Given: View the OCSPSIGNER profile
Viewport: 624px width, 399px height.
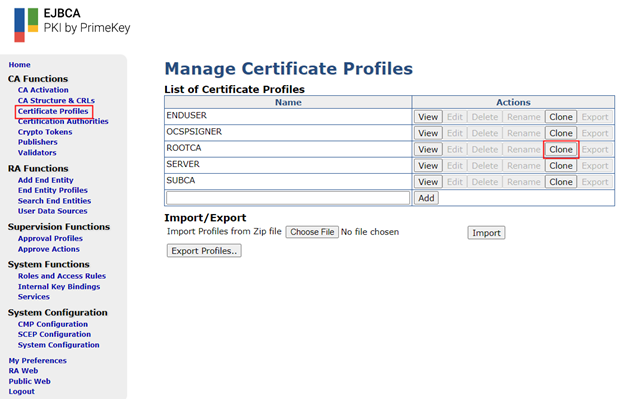Looking at the screenshot, I should [x=428, y=133].
